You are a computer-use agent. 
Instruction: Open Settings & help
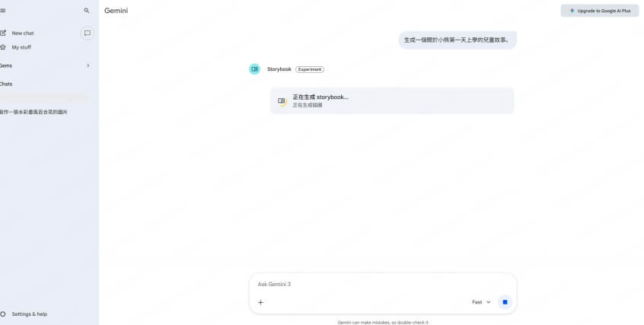pos(29,314)
